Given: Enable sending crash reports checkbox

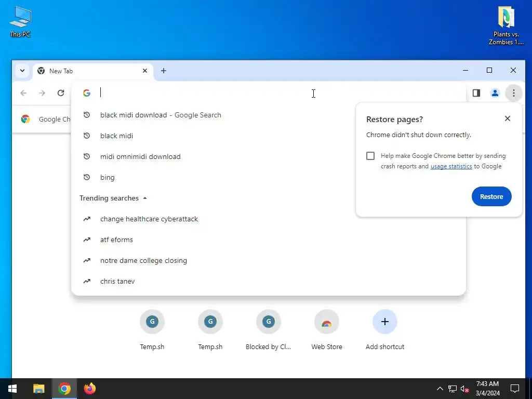Looking at the screenshot, I should coord(370,156).
